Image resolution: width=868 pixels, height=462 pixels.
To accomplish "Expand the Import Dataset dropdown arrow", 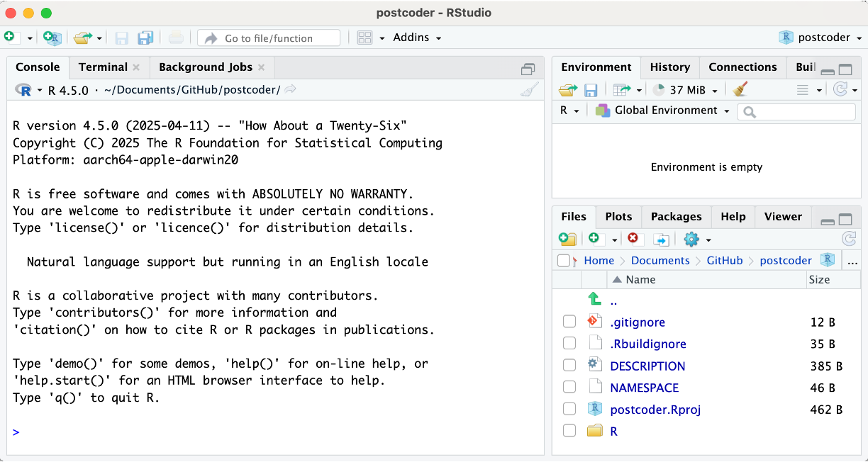I will pyautogui.click(x=639, y=90).
